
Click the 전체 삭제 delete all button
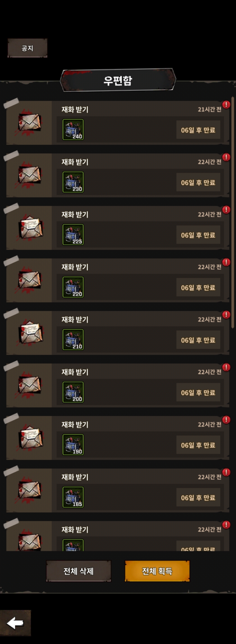tap(78, 571)
